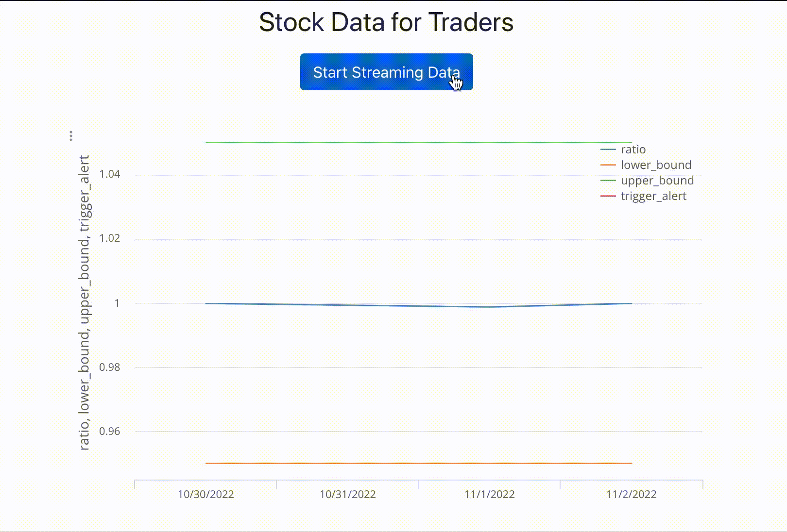Click the 11/2/2022 x-axis date label
This screenshot has width=787, height=532.
631,494
